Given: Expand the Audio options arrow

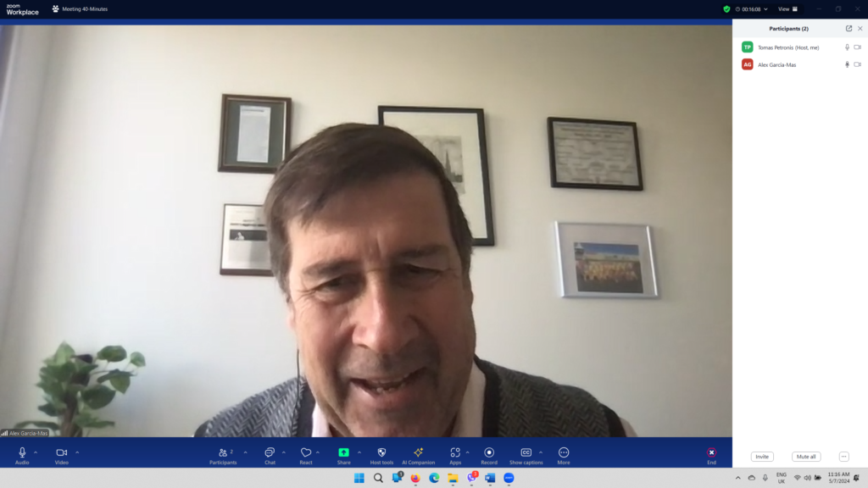Looking at the screenshot, I should (x=36, y=452).
